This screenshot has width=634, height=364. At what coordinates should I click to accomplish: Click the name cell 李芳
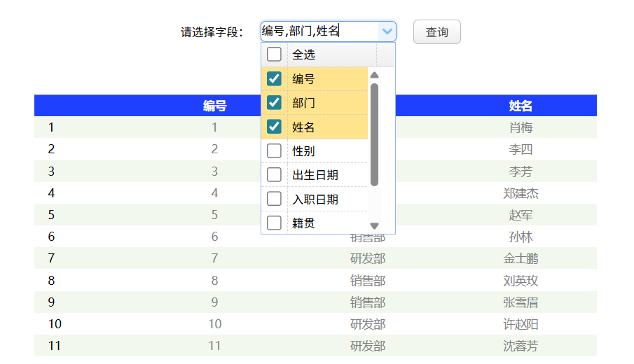point(521,171)
